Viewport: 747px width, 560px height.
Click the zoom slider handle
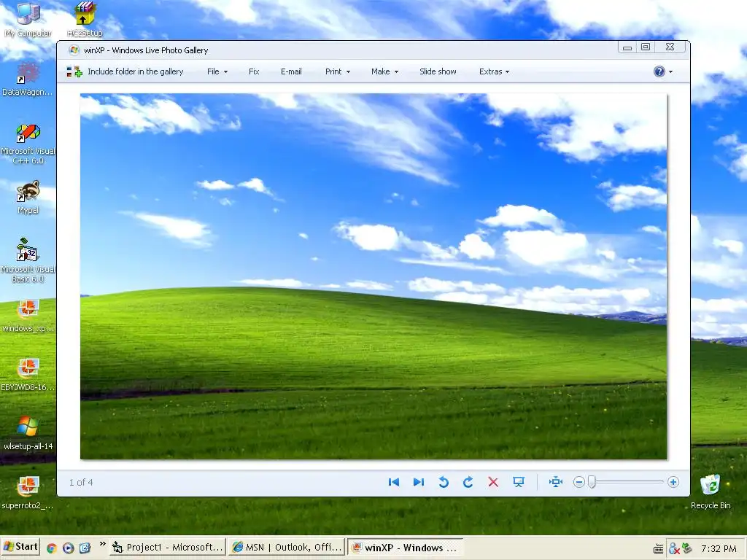(592, 483)
